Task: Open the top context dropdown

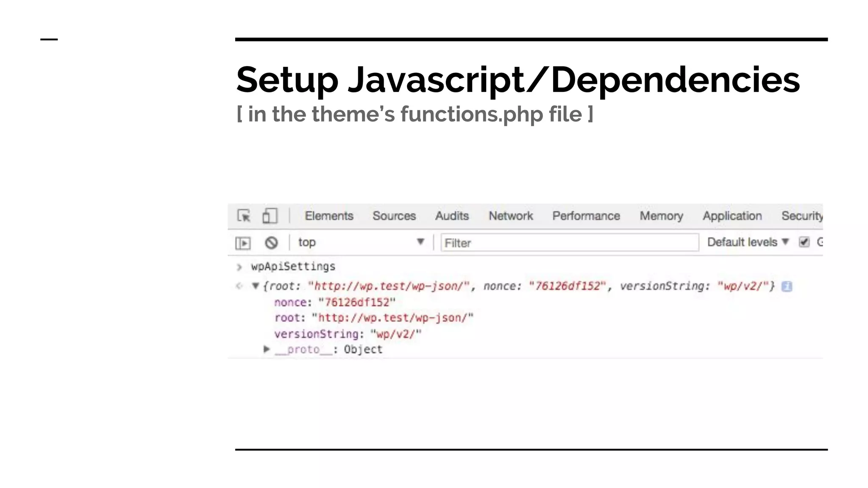Action: (361, 242)
